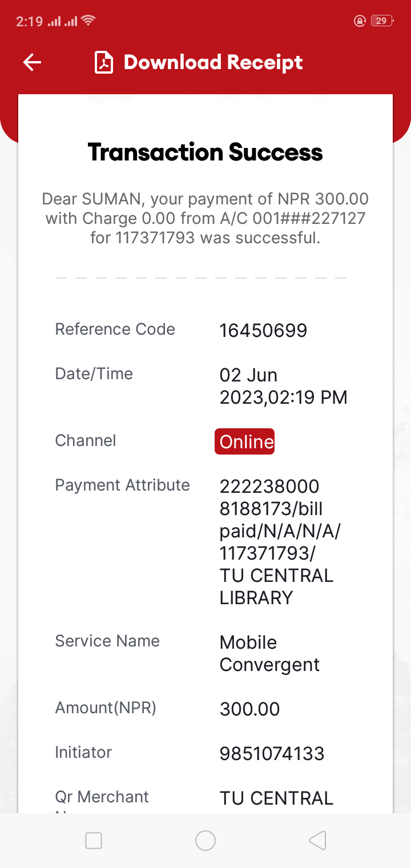Screen dimensions: 411x868
Task: Tap the battery indicator in the status bar
Action: pos(381,21)
